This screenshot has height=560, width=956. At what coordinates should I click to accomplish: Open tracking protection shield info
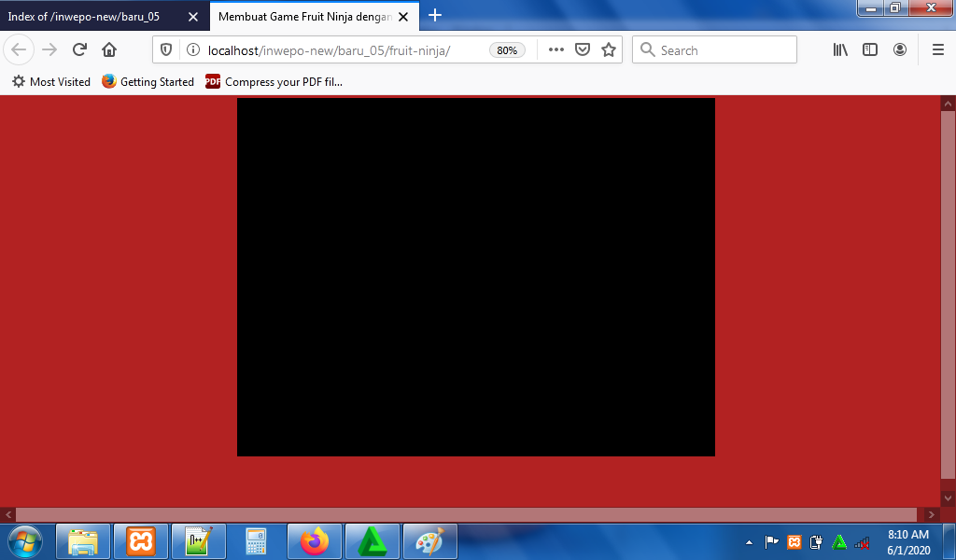(x=166, y=50)
